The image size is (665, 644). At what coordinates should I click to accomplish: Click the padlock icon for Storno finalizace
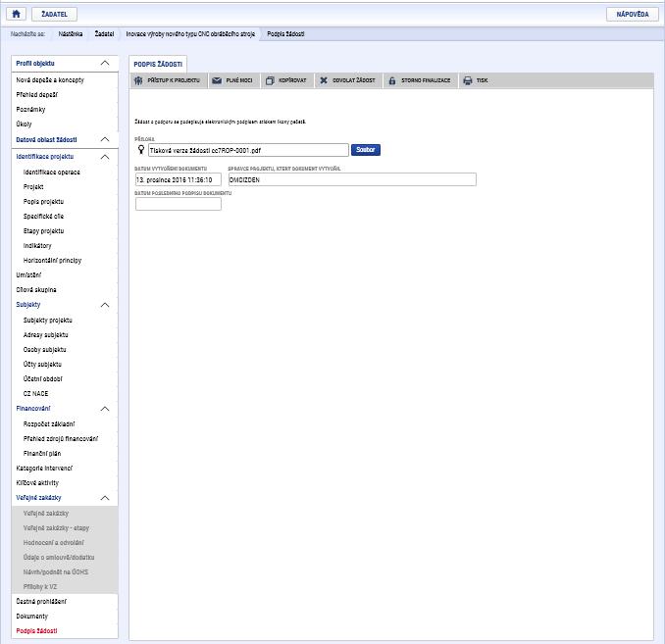(392, 80)
